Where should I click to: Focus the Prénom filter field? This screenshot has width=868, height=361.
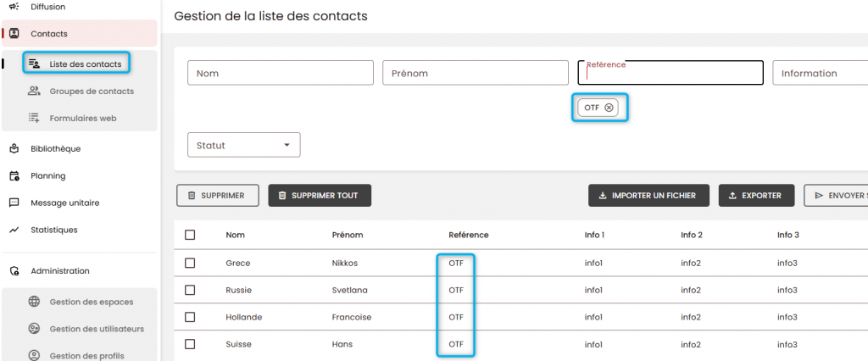pos(476,73)
